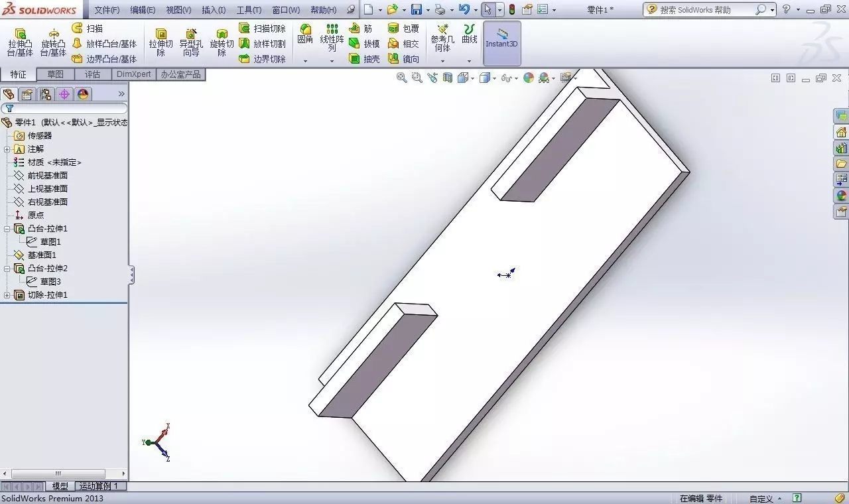Screen dimensions: 849x504
Task: Click the 自定义 status bar button
Action: (765, 498)
